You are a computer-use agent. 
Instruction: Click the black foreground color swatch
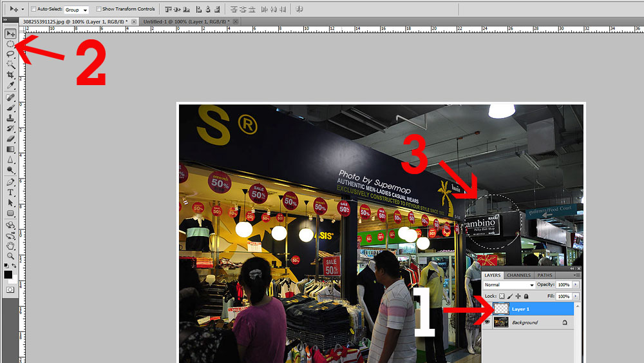[8, 274]
